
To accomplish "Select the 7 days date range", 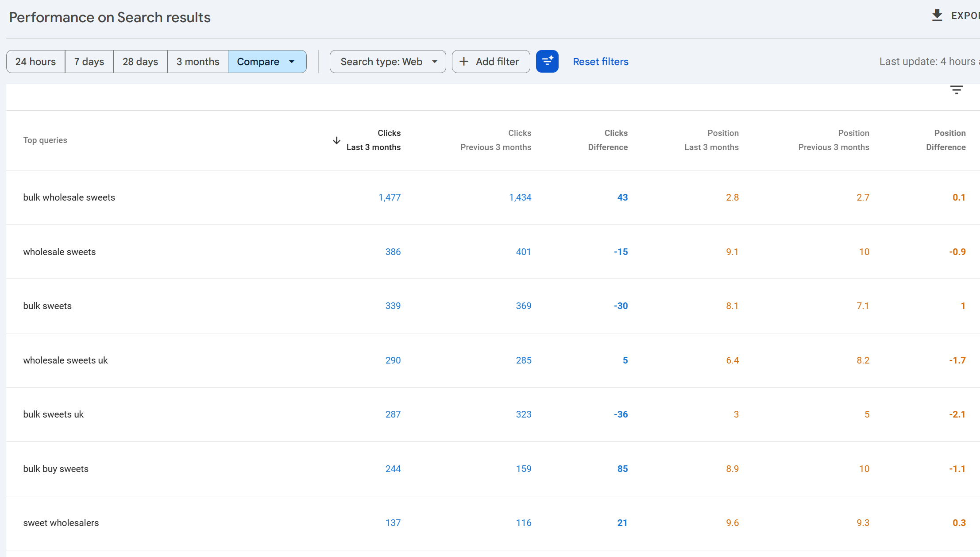I will 89,62.
